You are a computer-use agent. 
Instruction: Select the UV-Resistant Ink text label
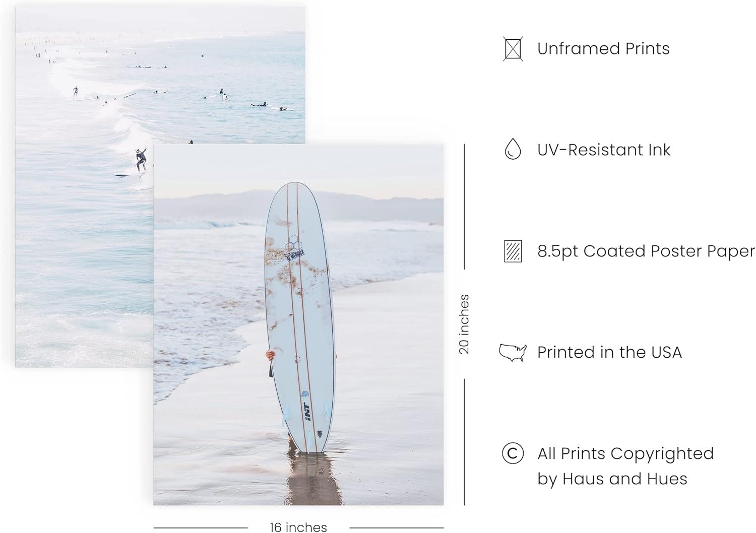coord(604,150)
